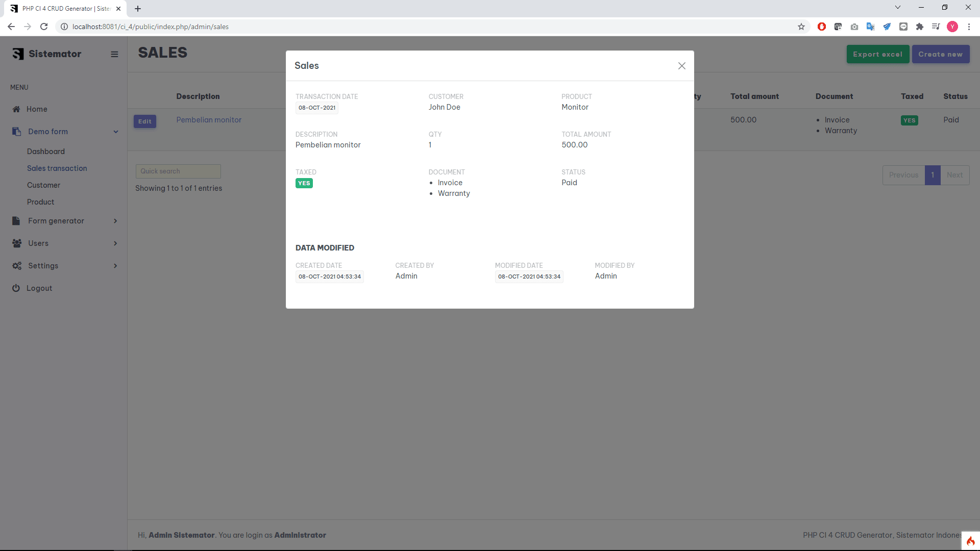The height and width of the screenshot is (551, 980).
Task: Collapse the Demo form menu
Action: coord(115,132)
